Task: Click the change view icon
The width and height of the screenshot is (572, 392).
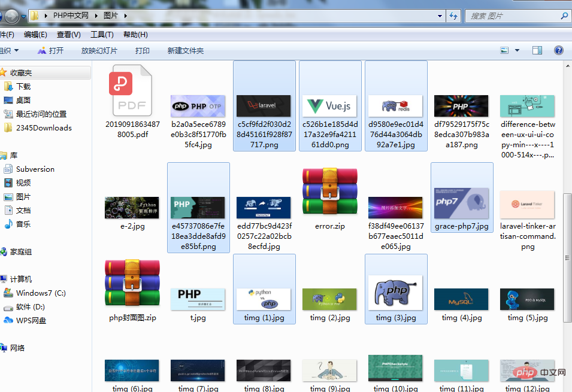Action: click(x=504, y=50)
